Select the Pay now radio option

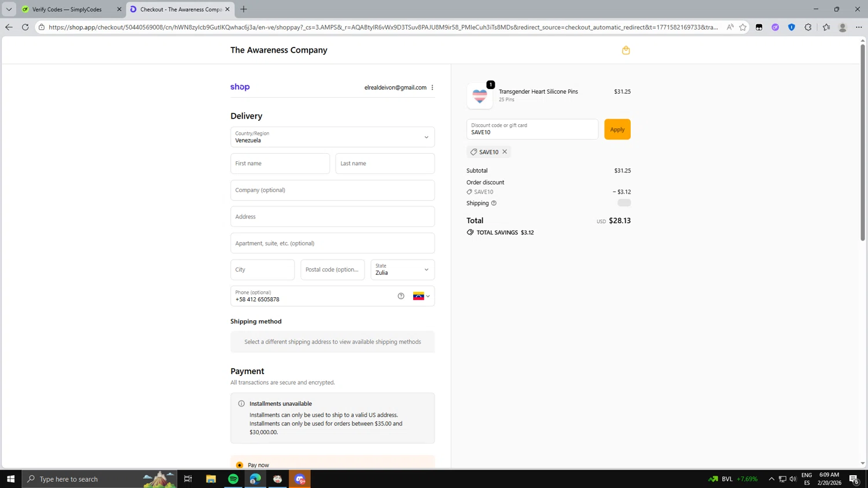(x=240, y=465)
